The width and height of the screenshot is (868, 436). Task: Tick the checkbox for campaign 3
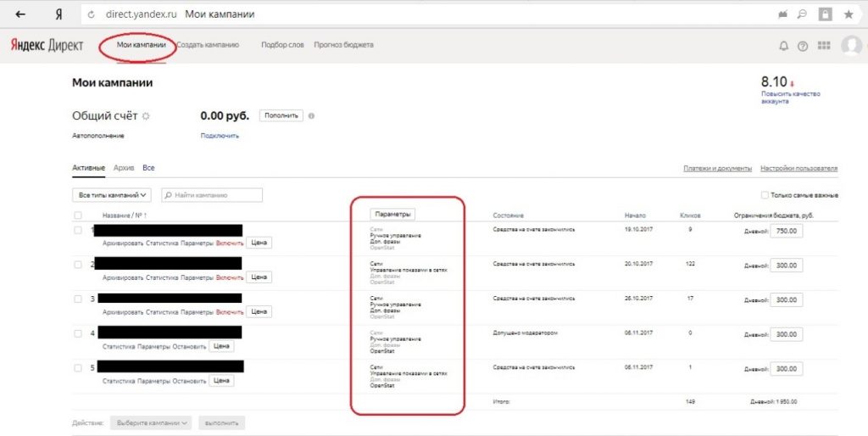78,299
